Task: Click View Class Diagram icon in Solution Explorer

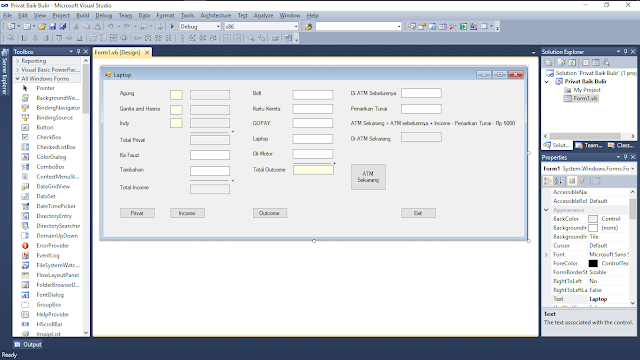Action: pyautogui.click(x=607, y=62)
